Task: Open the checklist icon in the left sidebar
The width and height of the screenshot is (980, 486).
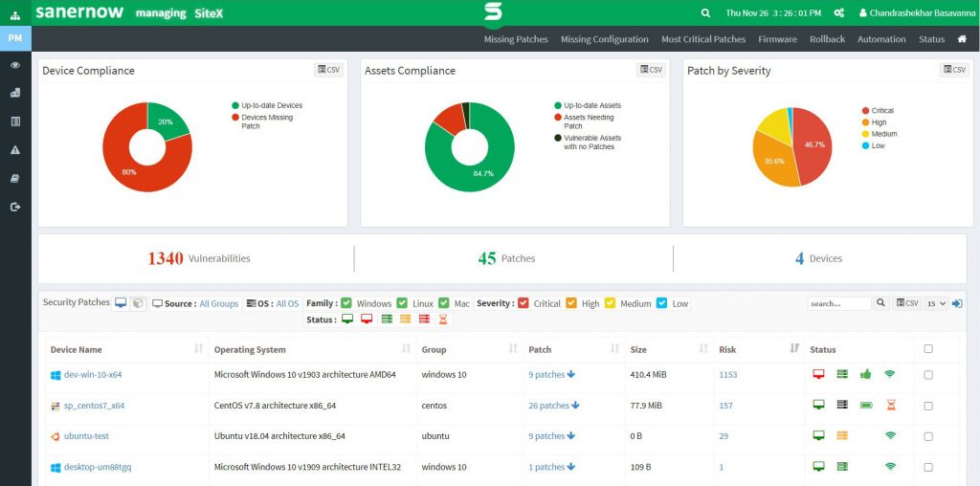Action: 15,121
